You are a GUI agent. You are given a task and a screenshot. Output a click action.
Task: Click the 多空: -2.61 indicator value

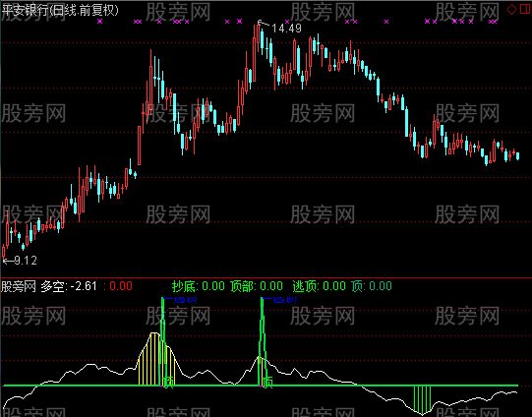click(69, 286)
